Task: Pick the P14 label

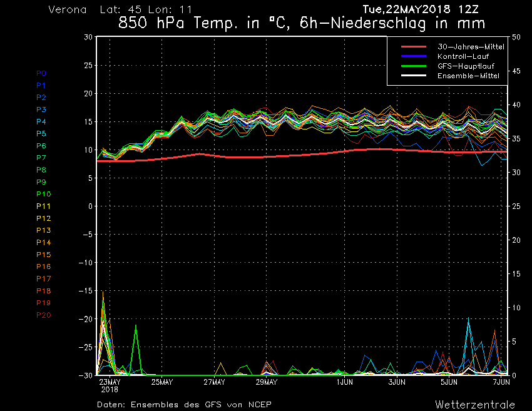Action: [43, 243]
